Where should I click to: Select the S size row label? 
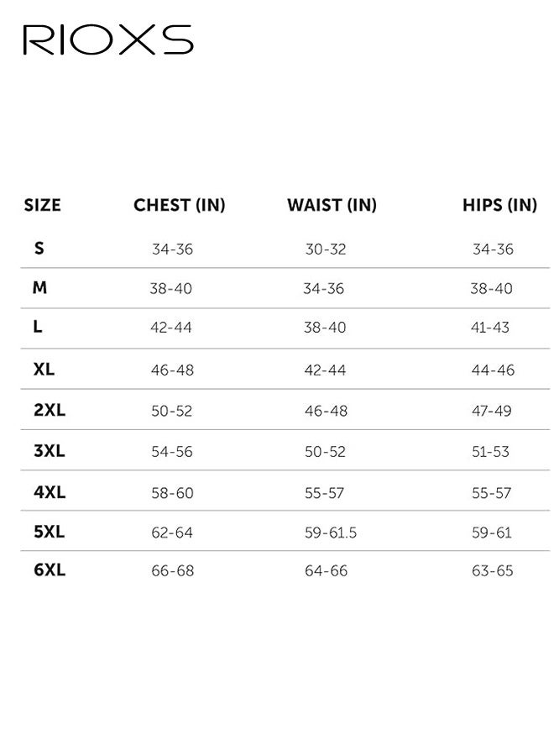click(x=39, y=248)
